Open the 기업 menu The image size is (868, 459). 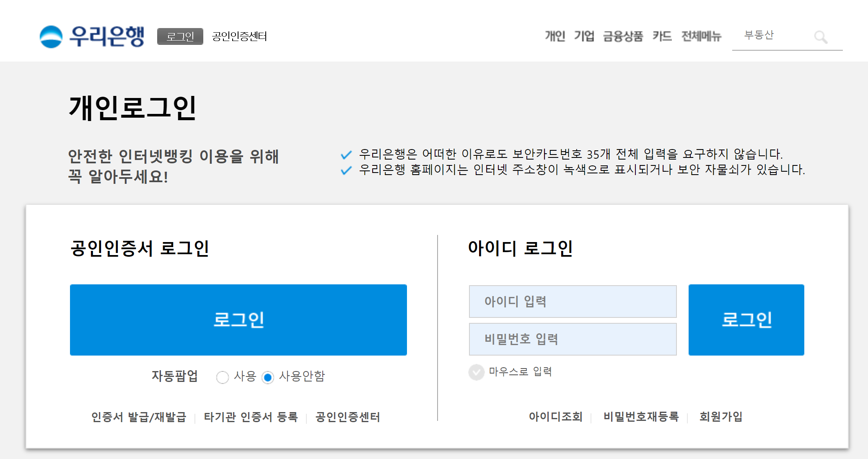(584, 36)
